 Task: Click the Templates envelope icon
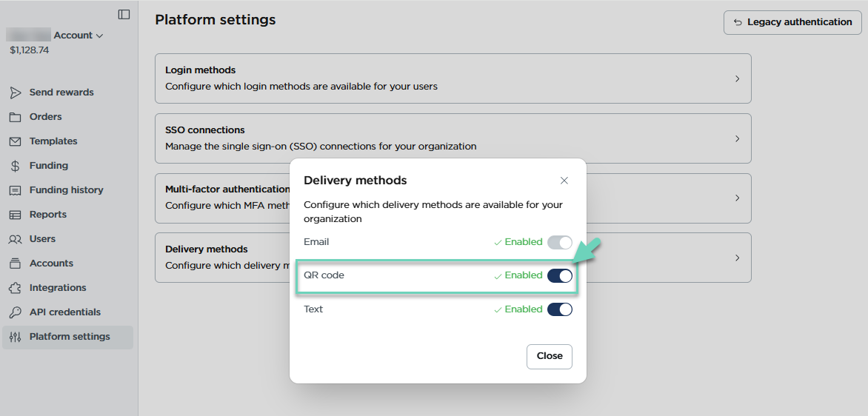click(x=15, y=141)
